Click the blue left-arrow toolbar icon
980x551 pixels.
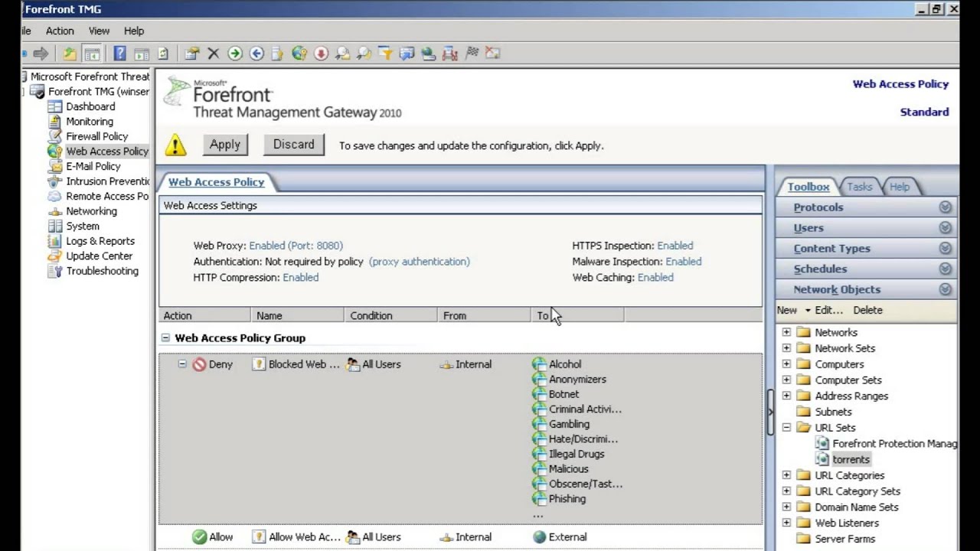tap(256, 54)
